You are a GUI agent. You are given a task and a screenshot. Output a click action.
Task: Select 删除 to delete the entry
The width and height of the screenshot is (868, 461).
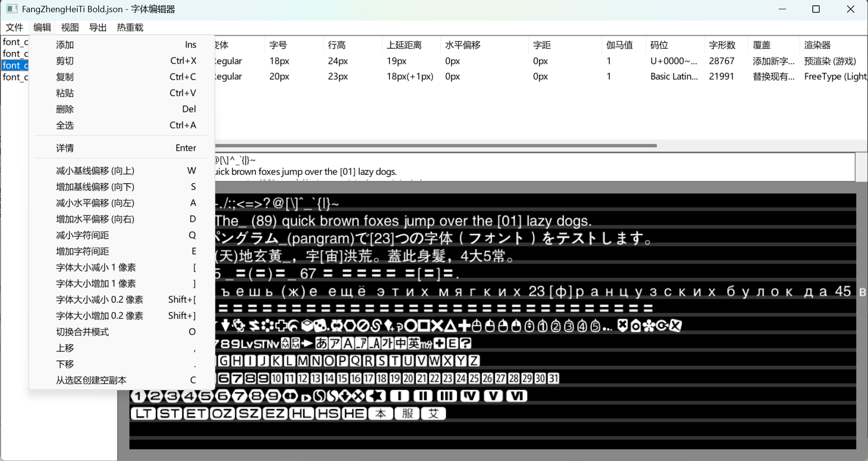(x=65, y=109)
